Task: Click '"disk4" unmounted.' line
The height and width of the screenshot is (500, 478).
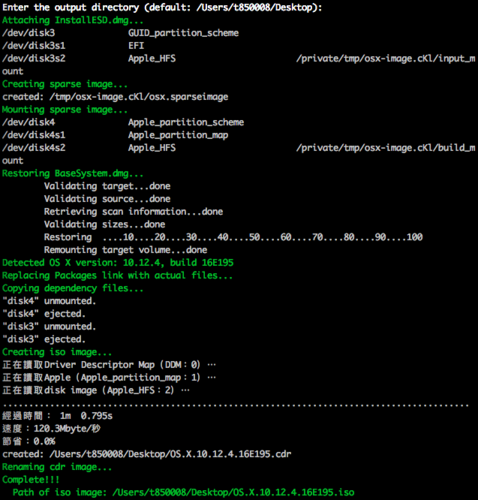Action: [49, 301]
